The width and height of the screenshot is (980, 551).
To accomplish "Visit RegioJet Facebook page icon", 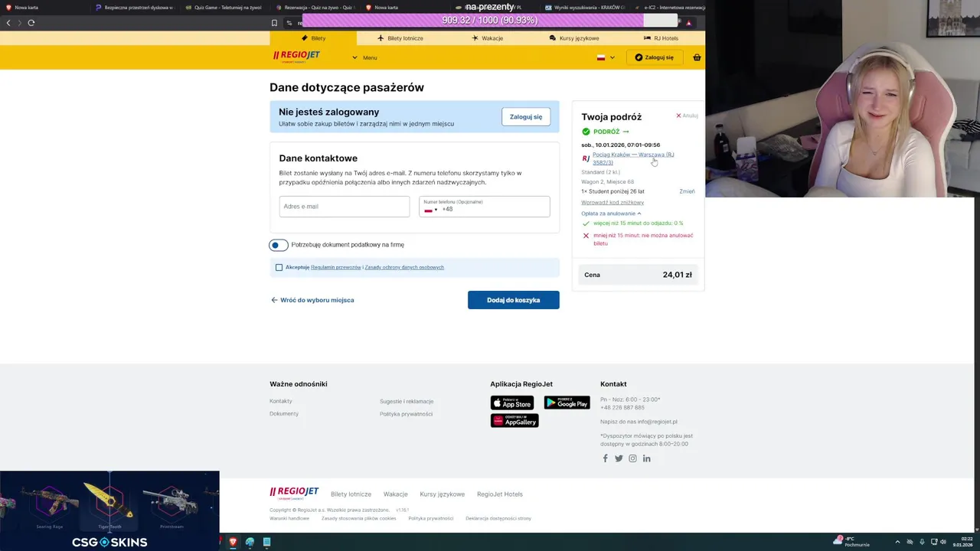I will (605, 458).
